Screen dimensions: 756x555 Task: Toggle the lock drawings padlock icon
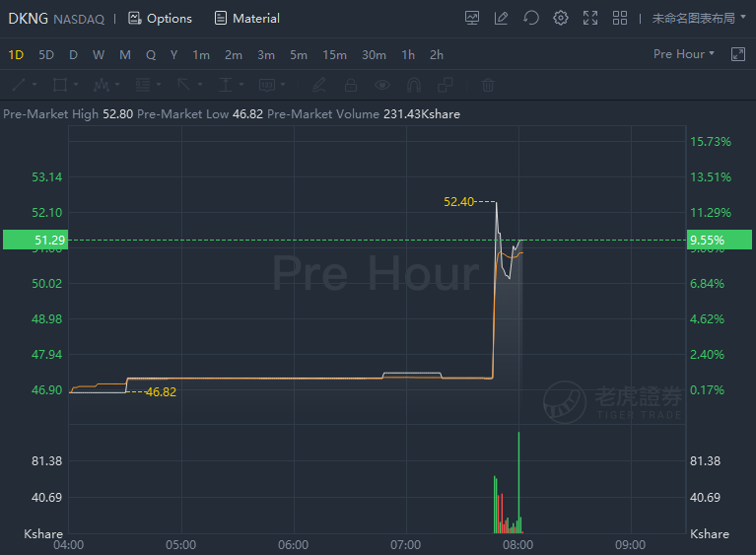(x=351, y=85)
